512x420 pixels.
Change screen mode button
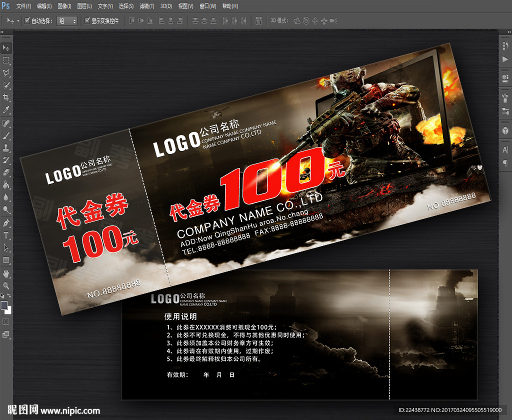pyautogui.click(x=6, y=334)
